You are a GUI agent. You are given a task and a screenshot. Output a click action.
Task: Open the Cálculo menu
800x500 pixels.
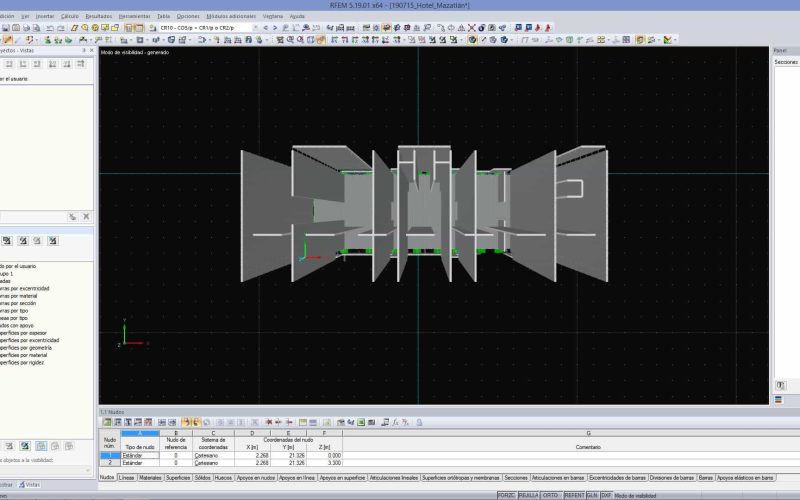click(x=70, y=16)
